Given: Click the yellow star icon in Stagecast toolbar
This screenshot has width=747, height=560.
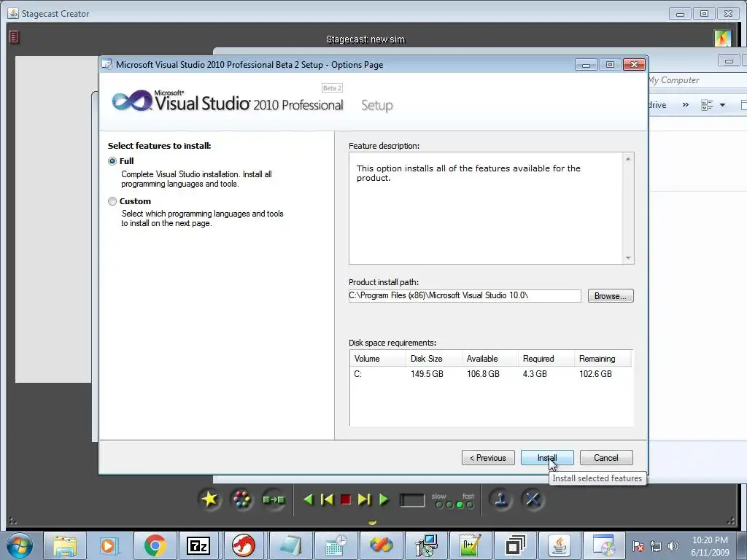Looking at the screenshot, I should (209, 499).
